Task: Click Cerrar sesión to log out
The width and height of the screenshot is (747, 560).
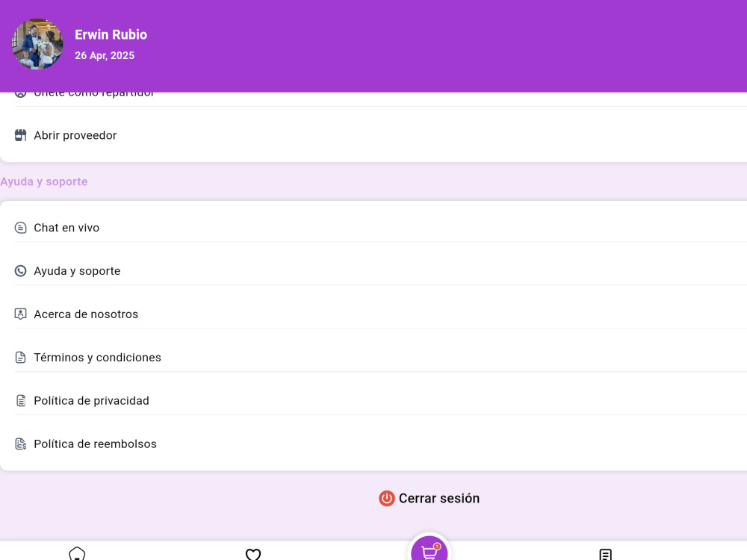Action: [x=430, y=499]
